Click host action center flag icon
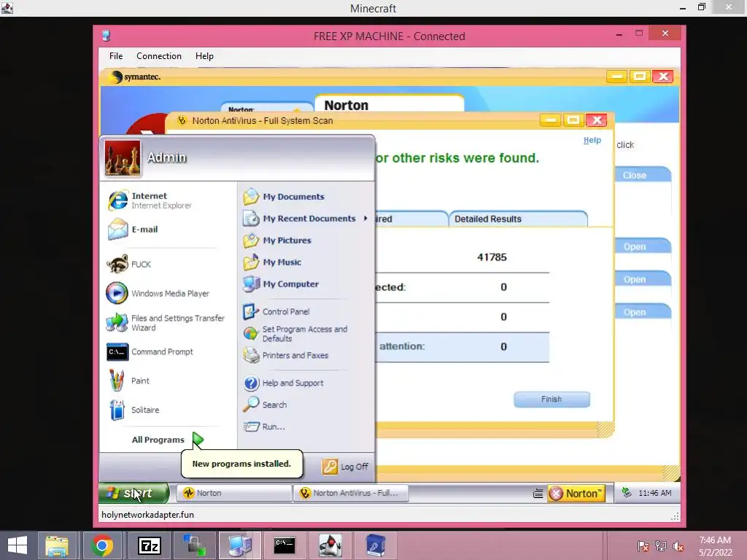Viewport: 747px width, 560px height. 643,546
